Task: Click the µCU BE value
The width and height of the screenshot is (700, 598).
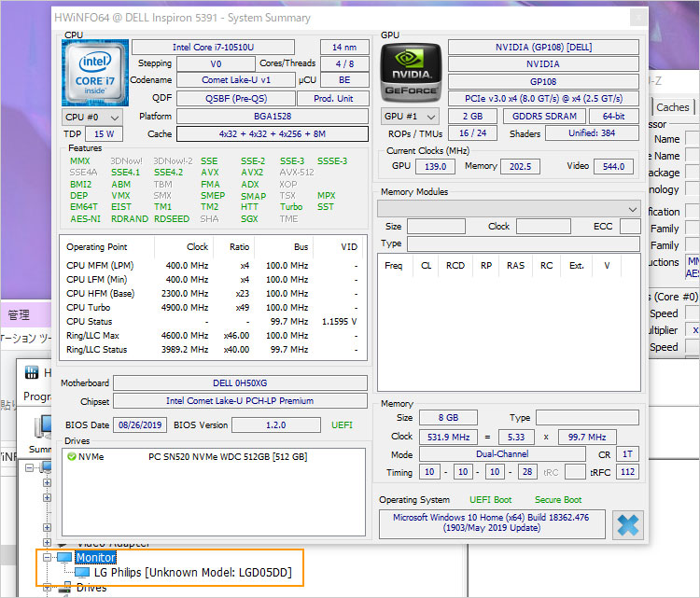Action: click(x=344, y=80)
